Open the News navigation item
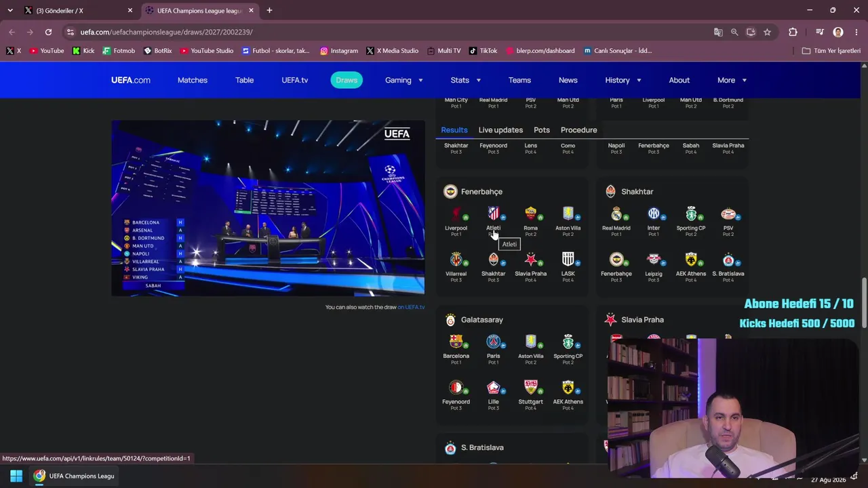 click(568, 80)
